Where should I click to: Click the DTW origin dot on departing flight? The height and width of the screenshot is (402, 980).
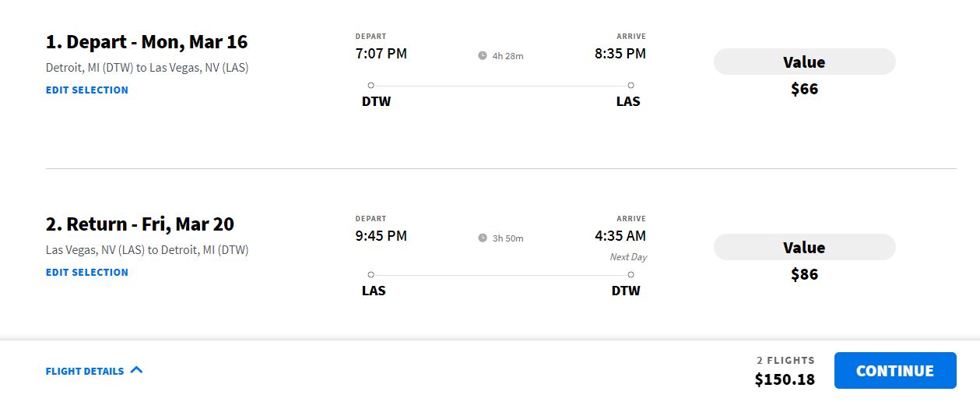pyautogui.click(x=371, y=85)
